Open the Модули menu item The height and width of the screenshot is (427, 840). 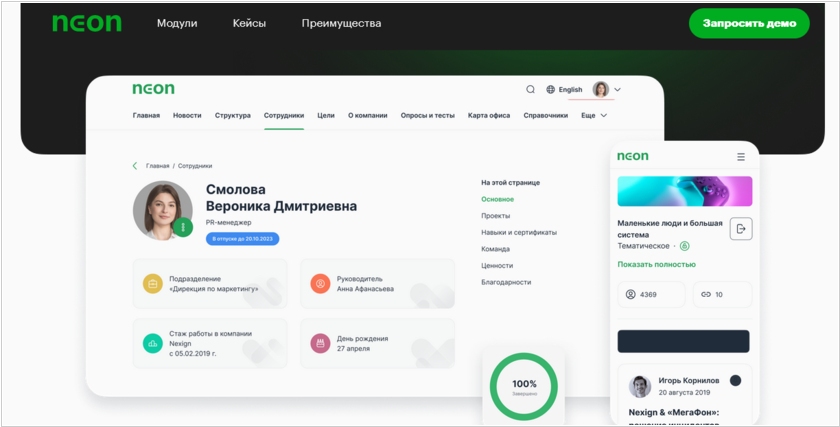coord(177,24)
